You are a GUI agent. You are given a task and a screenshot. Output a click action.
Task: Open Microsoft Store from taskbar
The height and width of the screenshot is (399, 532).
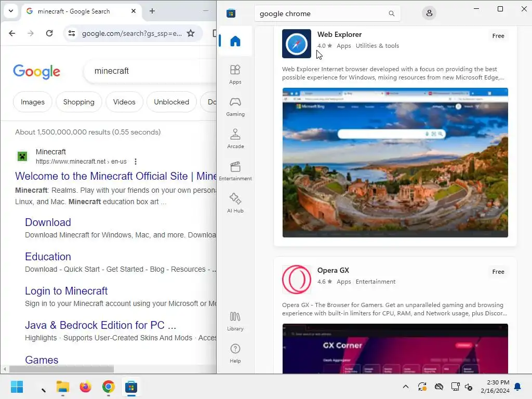(131, 387)
